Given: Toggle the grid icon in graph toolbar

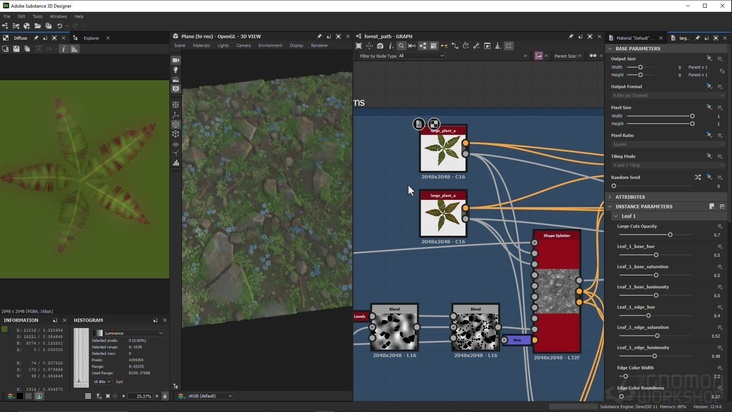Looking at the screenshot, I should tap(509, 46).
